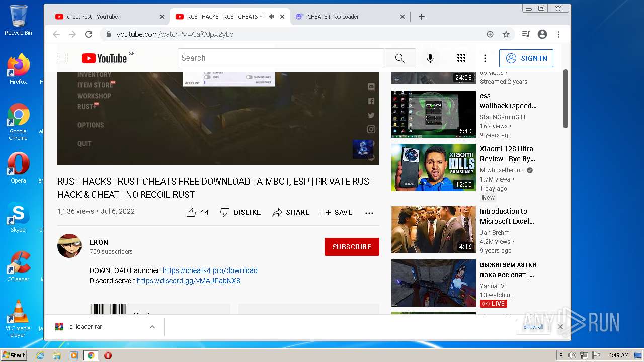Click the YouTube logo
The image size is (644, 362).
104,58
